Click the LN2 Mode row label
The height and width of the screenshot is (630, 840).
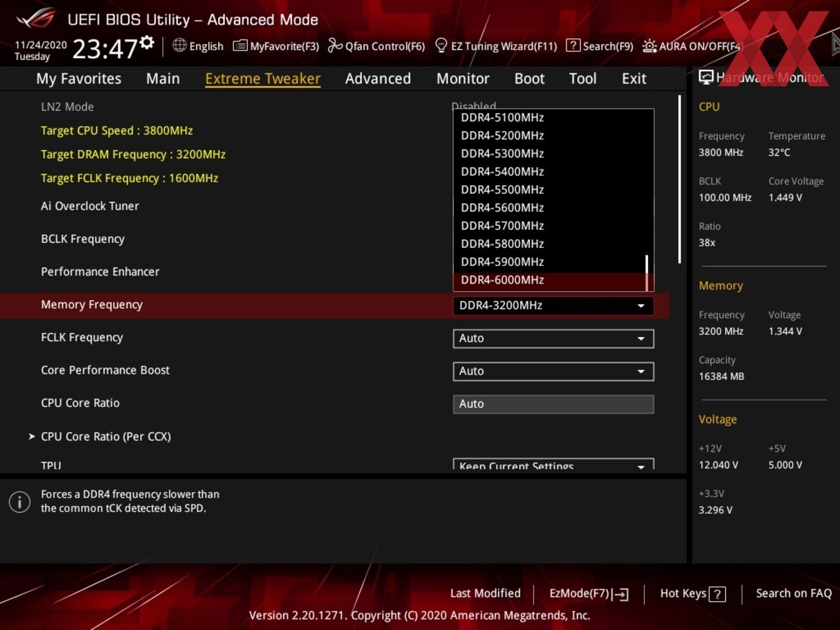tap(67, 107)
